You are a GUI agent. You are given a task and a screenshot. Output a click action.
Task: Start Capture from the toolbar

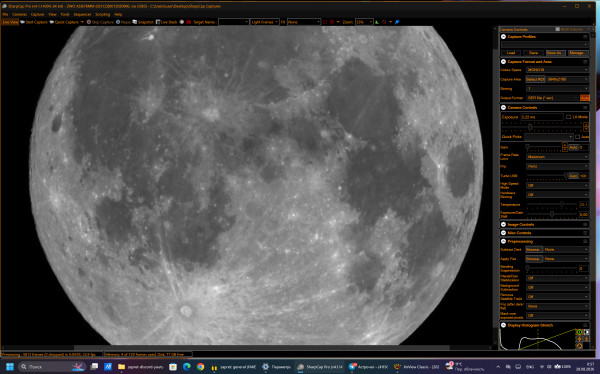[x=34, y=22]
